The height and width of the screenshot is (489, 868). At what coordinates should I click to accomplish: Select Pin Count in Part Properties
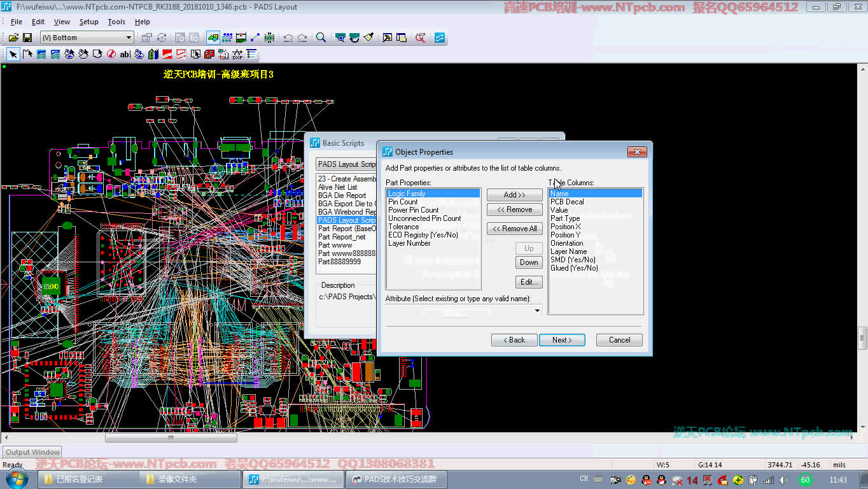coord(433,202)
